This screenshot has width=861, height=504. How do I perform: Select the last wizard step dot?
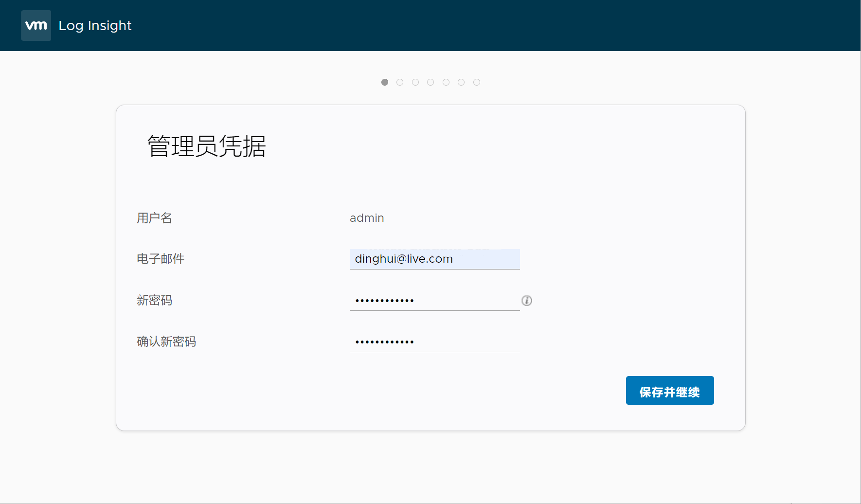(x=477, y=82)
